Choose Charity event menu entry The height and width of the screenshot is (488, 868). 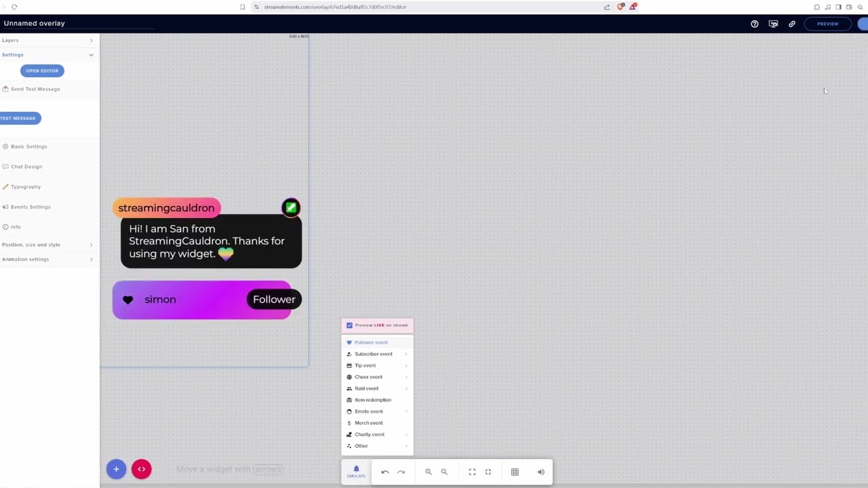click(377, 434)
